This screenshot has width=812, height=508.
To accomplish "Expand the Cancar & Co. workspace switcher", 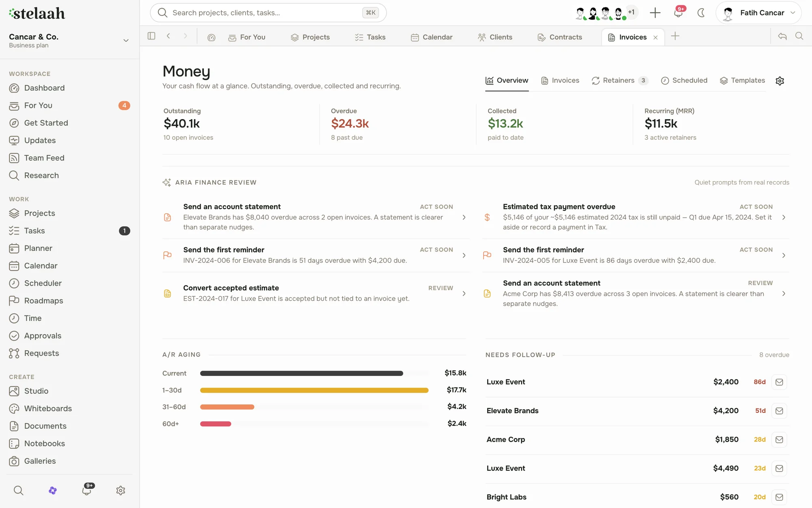I will (x=126, y=41).
